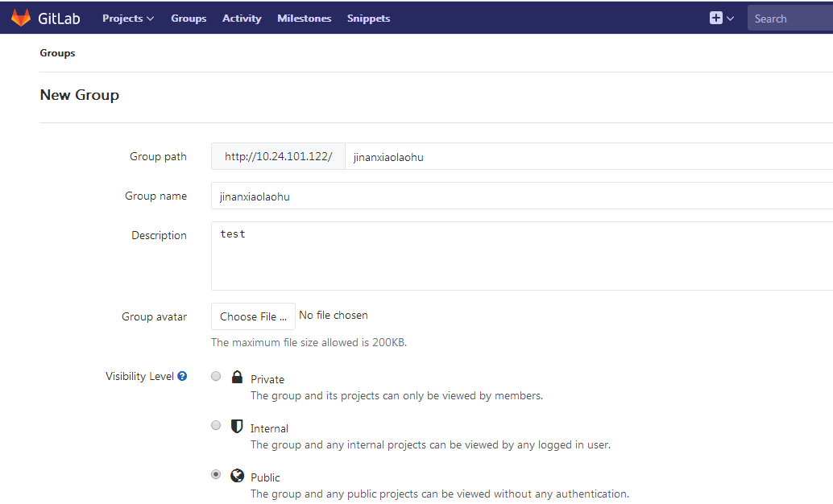
Task: Click the GitLab wordmark text
Action: 59,19
